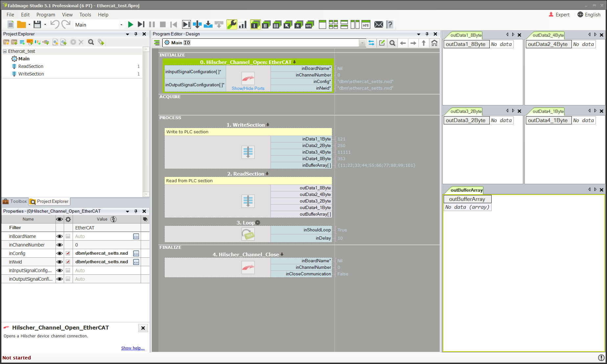Open the inNwid file browse button
Image resolution: width=607 pixels, height=364 pixels.
[136, 262]
